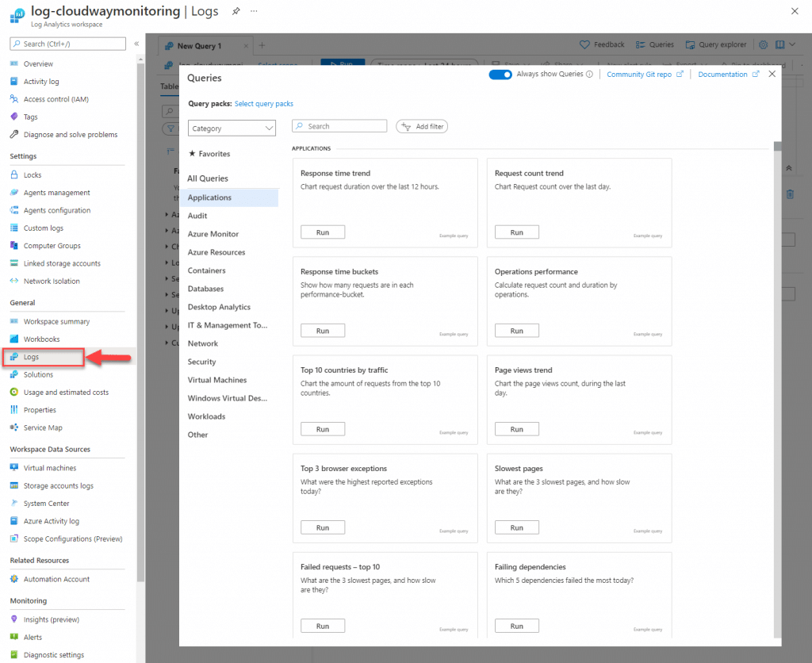
Task: Open the Category dropdown
Action: tap(232, 128)
